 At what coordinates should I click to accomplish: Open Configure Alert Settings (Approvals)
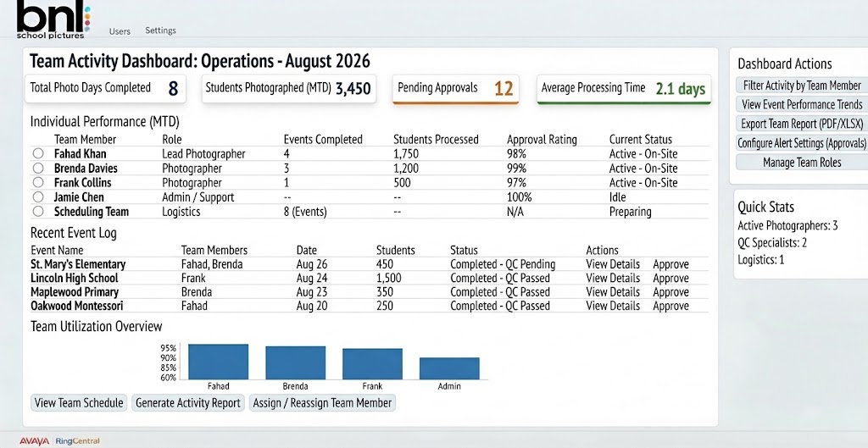coord(802,143)
